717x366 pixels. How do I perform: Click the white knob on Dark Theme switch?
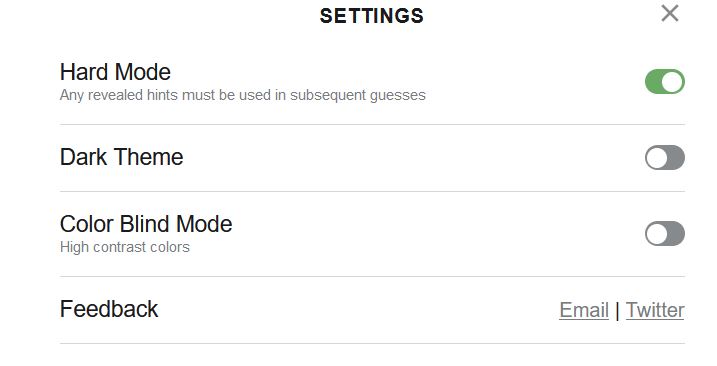657,158
